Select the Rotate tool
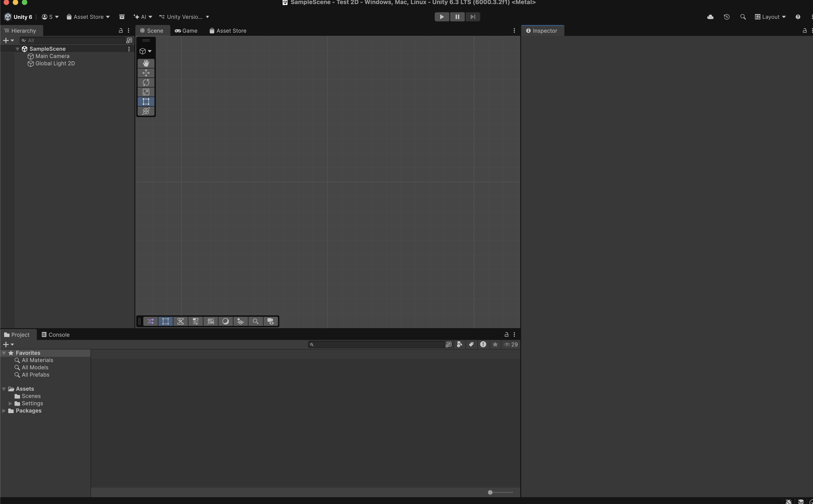The height and width of the screenshot is (504, 813). coord(146,82)
